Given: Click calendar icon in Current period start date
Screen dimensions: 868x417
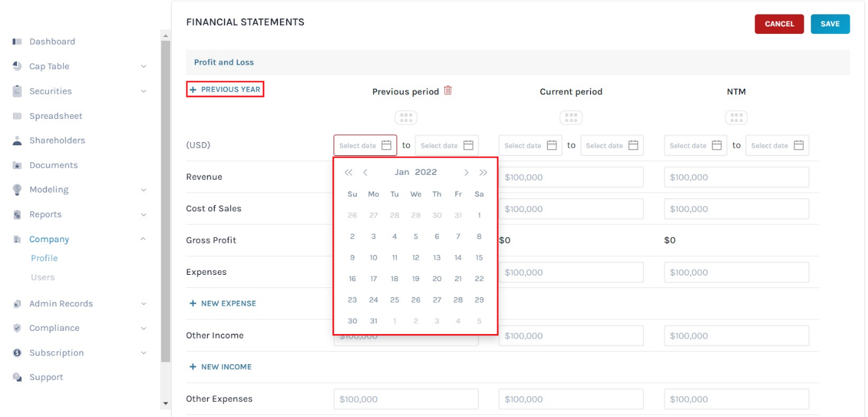Looking at the screenshot, I should [552, 145].
